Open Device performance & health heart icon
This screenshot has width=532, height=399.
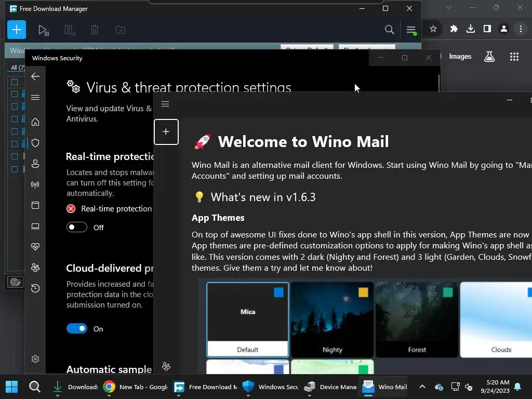tap(35, 247)
